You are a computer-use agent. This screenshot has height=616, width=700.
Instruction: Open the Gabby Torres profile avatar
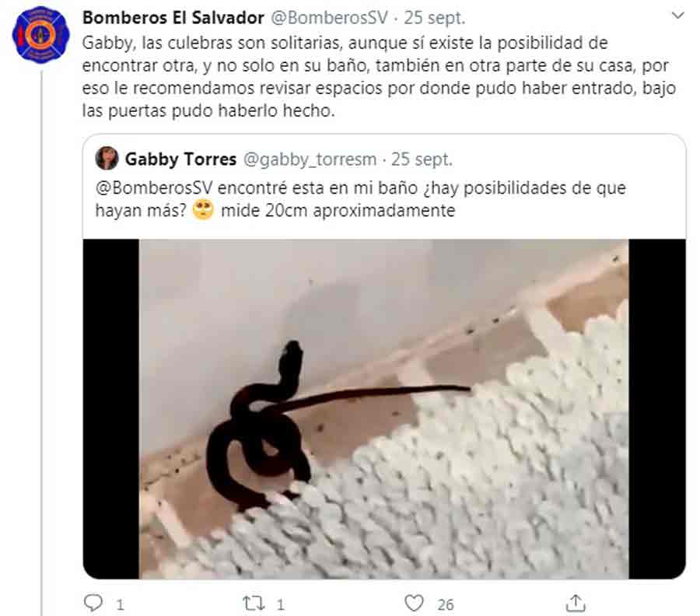[x=107, y=158]
